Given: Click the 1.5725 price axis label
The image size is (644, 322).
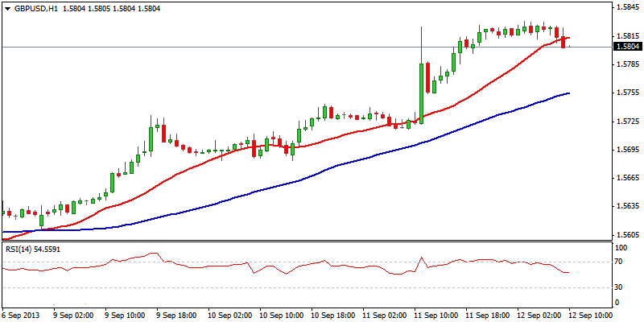Looking at the screenshot, I should coord(629,122).
